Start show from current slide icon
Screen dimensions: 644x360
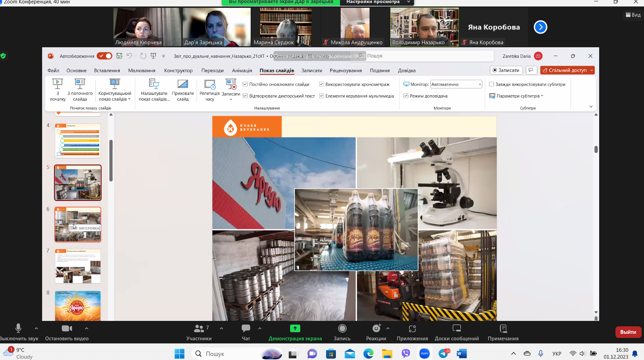pos(80,84)
